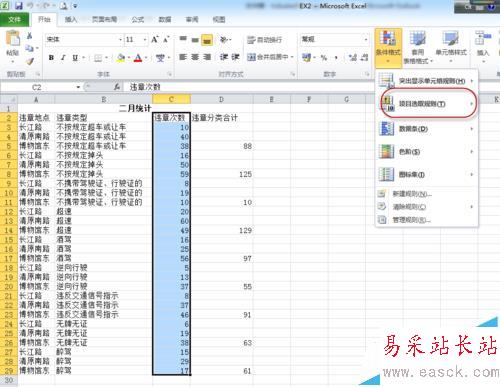Click the Cut scissors icon
This screenshot has height=387, width=500.
pyautogui.click(x=29, y=36)
